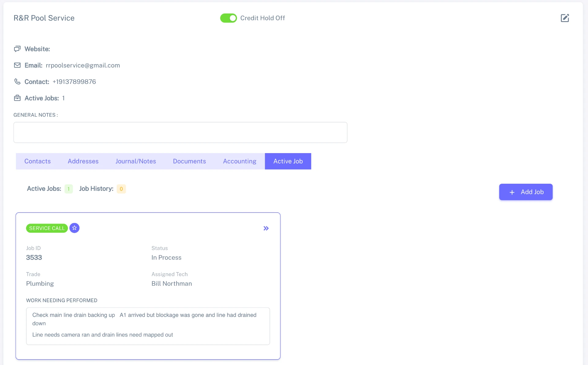
Task: Click the Work Needing Performed text box
Action: 148,326
